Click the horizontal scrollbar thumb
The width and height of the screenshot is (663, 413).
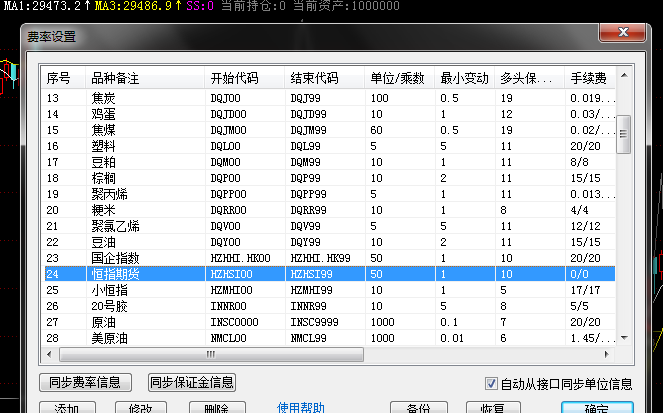(x=211, y=354)
